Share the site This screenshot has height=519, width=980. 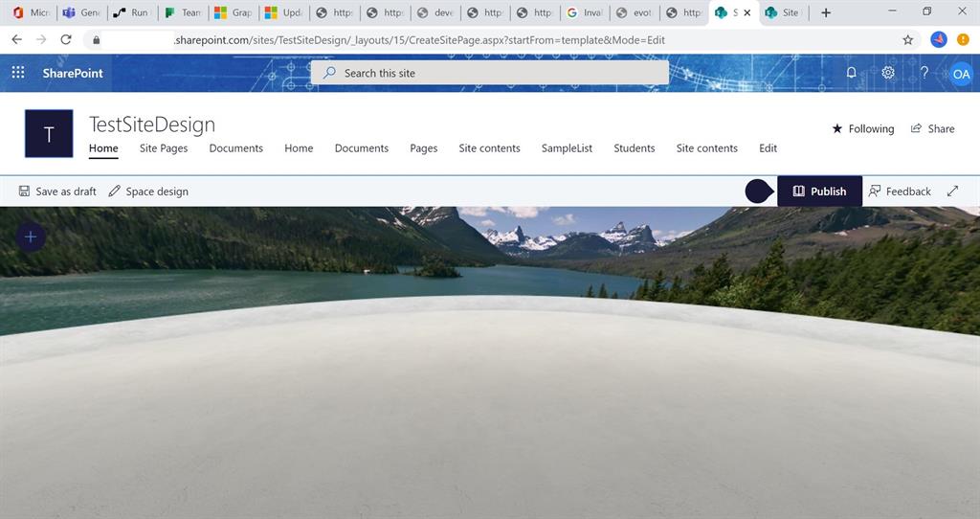(x=932, y=129)
